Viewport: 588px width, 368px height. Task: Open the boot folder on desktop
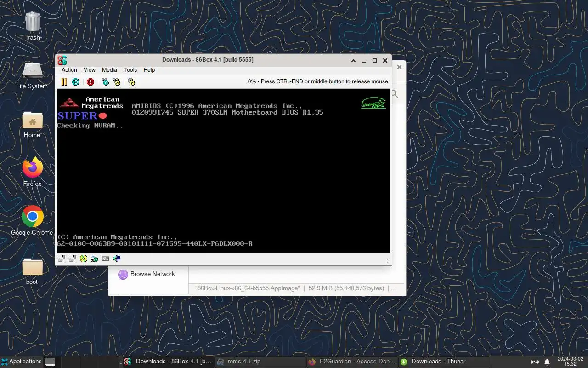(32, 270)
